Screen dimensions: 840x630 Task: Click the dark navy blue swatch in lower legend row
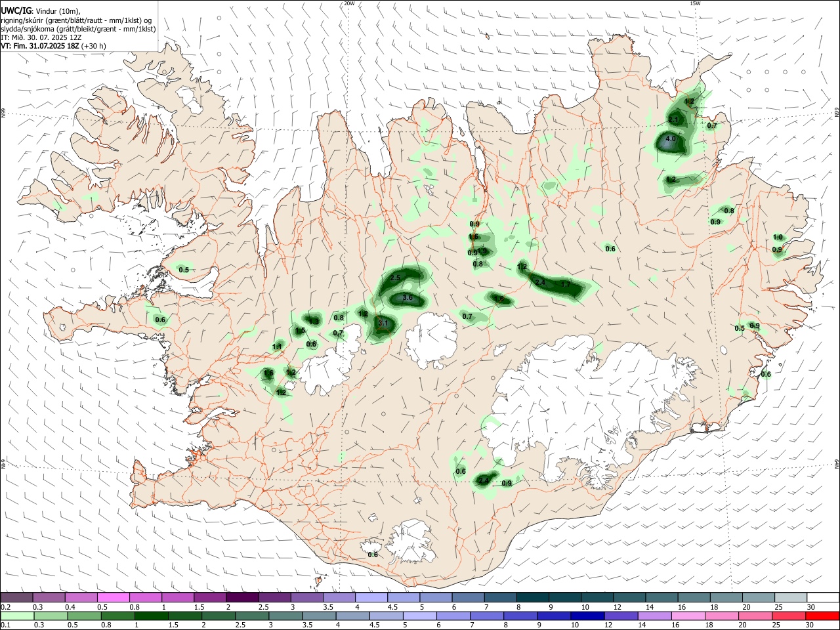(x=587, y=616)
